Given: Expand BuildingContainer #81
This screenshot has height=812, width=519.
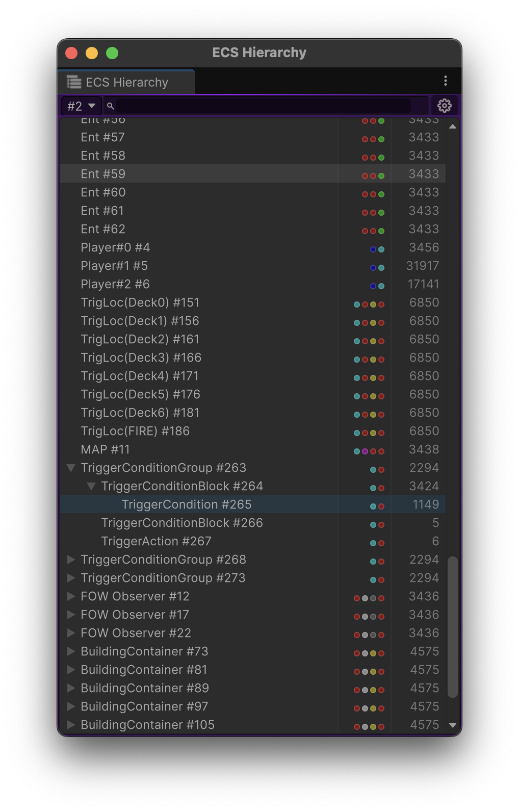Looking at the screenshot, I should (71, 670).
